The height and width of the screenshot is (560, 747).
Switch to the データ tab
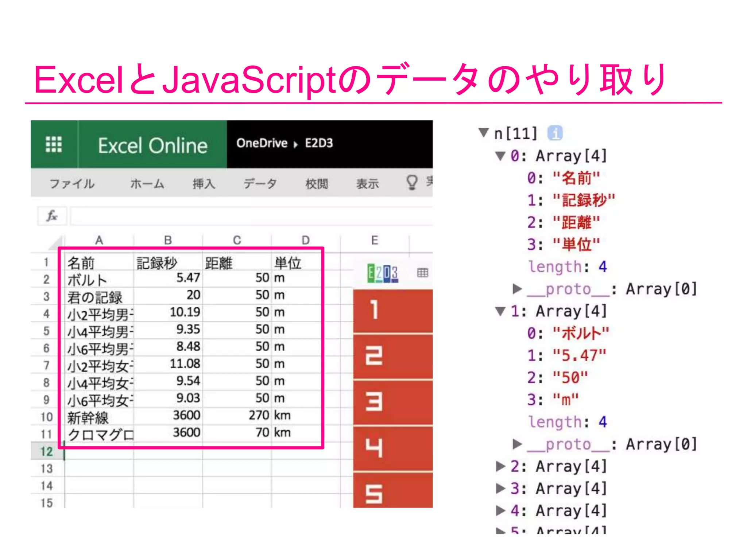pos(260,183)
